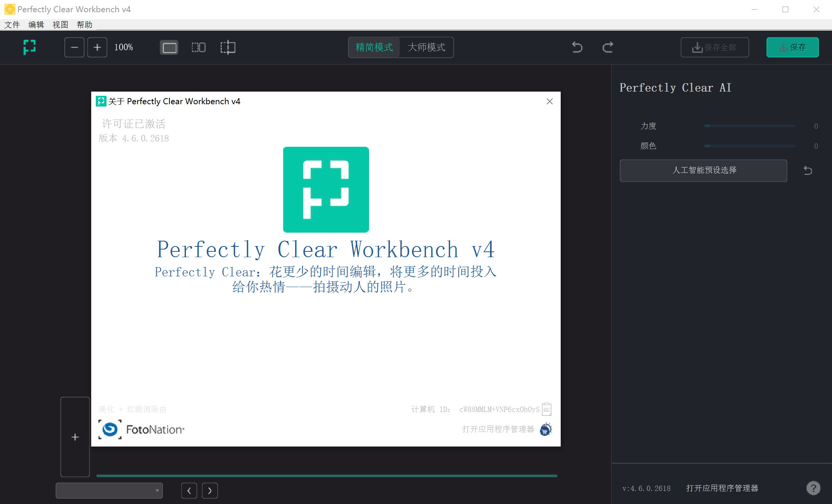The width and height of the screenshot is (832, 504).
Task: Go to next image in filmstrip
Action: click(210, 491)
